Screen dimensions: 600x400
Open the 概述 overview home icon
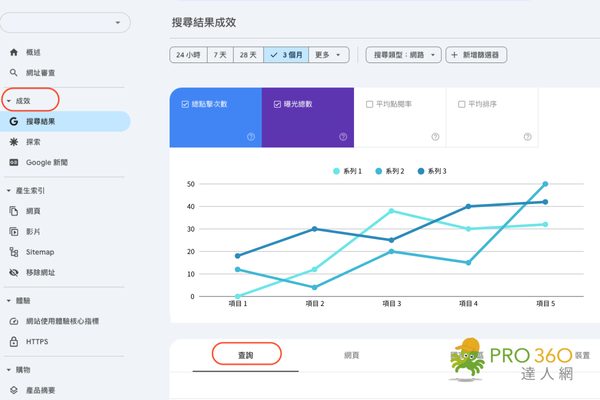tap(13, 52)
